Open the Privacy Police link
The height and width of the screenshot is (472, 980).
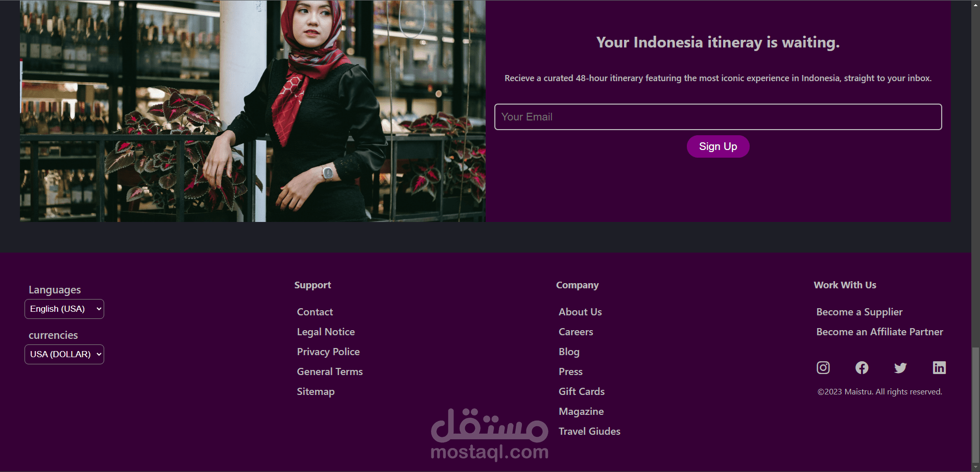click(x=328, y=352)
